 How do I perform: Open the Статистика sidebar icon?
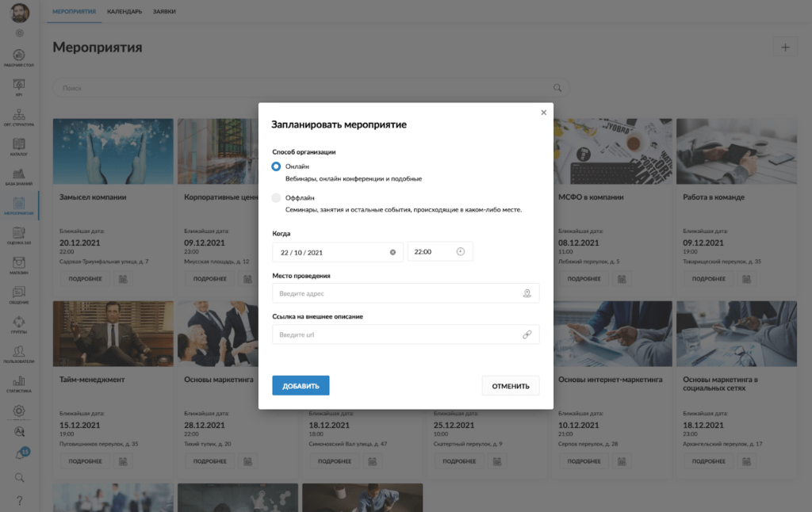(19, 384)
